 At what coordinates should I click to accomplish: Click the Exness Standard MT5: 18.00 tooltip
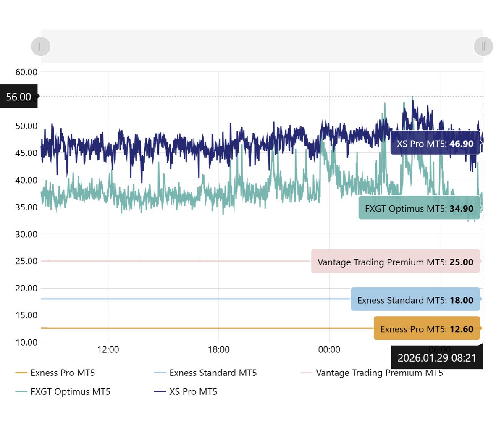pyautogui.click(x=415, y=299)
